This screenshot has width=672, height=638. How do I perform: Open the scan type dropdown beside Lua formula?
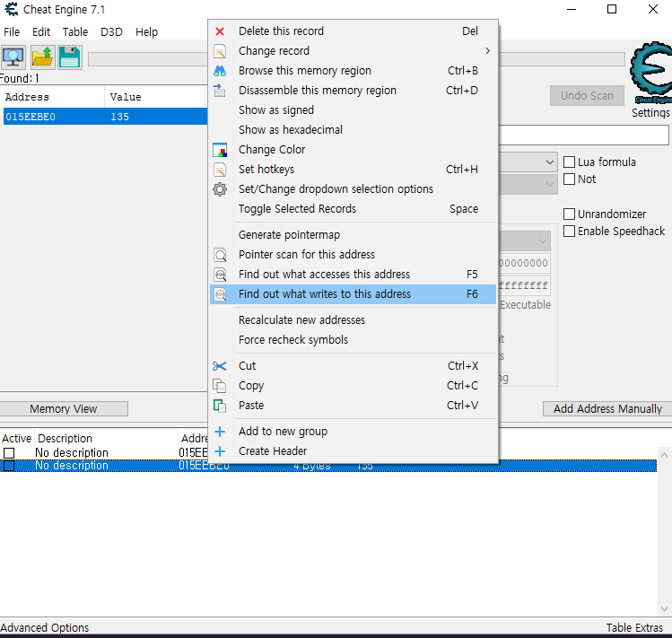549,162
